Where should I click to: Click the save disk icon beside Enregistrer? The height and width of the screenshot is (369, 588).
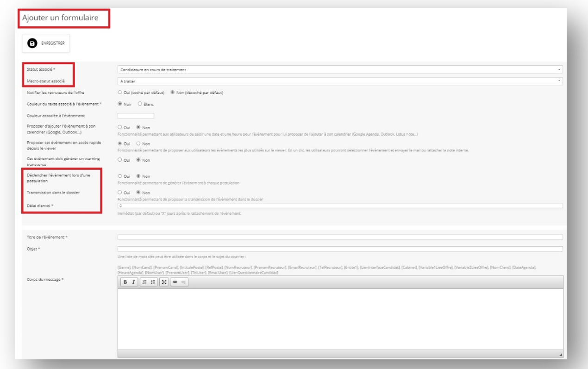pyautogui.click(x=32, y=44)
